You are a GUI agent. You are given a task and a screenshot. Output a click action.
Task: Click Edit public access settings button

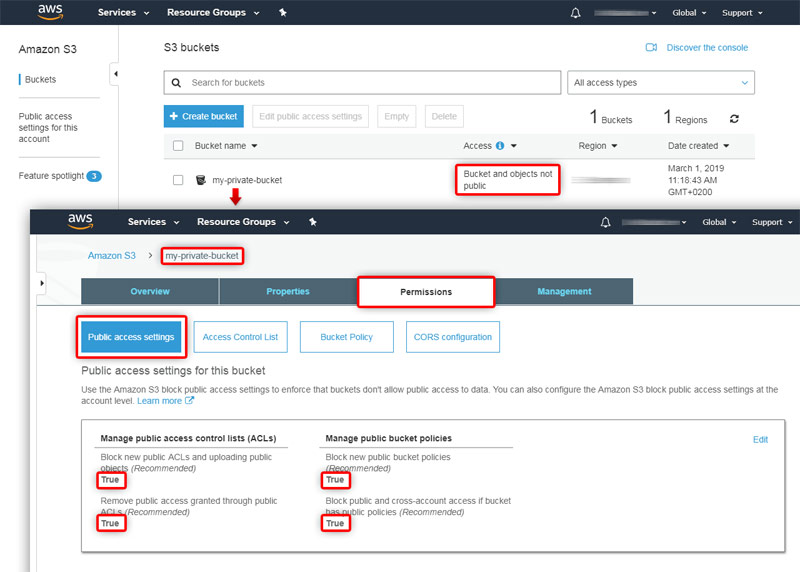[x=310, y=116]
